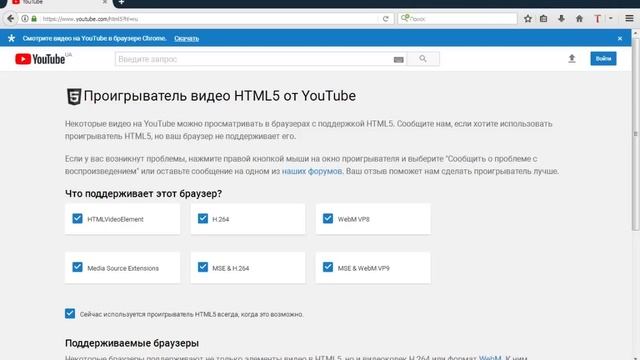Open the downloads arrow icon
The image size is (640, 360).
coord(562,19)
